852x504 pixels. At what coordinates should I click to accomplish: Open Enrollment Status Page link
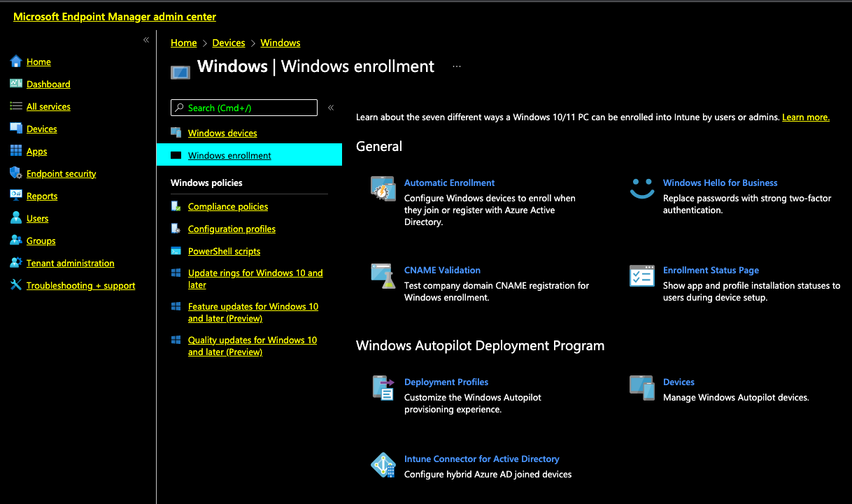click(711, 270)
